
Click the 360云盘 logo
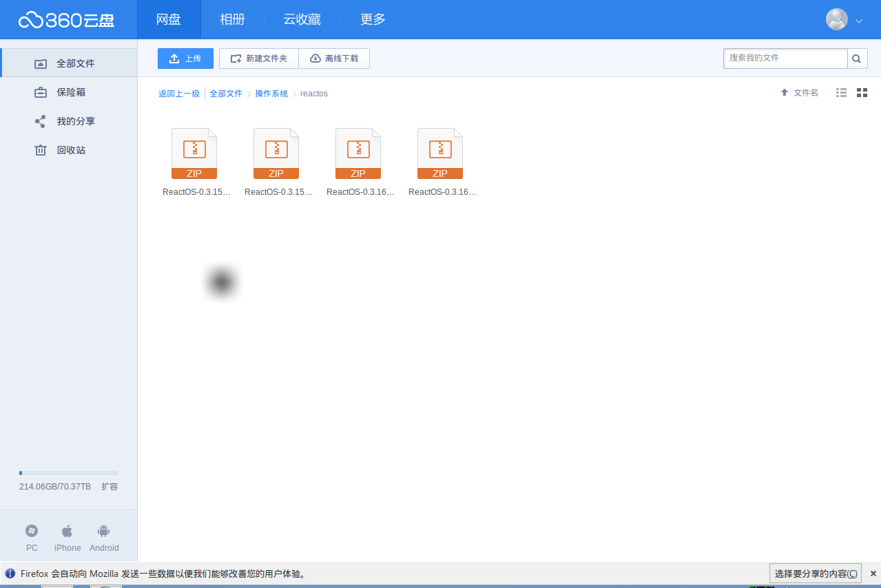(67, 20)
